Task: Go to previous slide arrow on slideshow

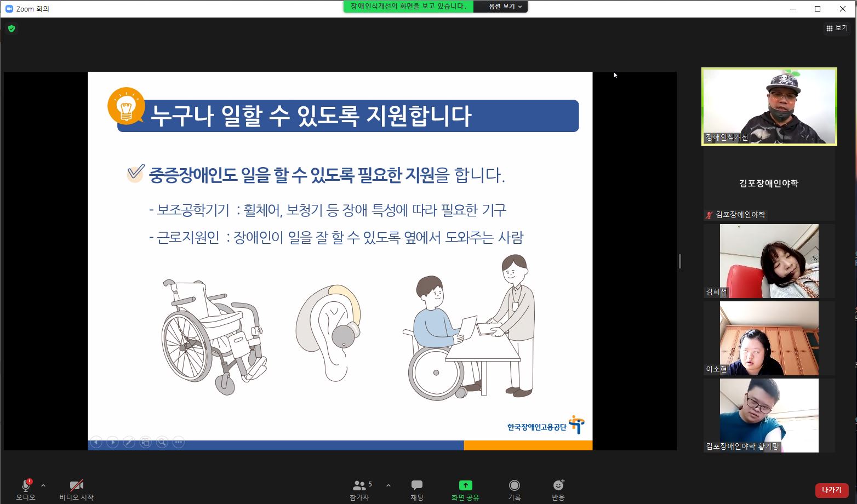Action: [x=96, y=442]
